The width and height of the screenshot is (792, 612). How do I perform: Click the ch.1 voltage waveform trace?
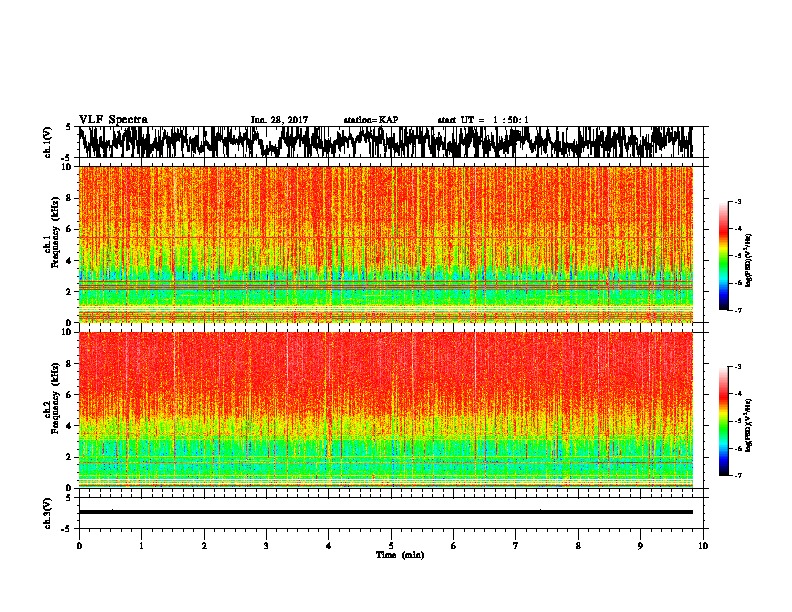[385, 142]
